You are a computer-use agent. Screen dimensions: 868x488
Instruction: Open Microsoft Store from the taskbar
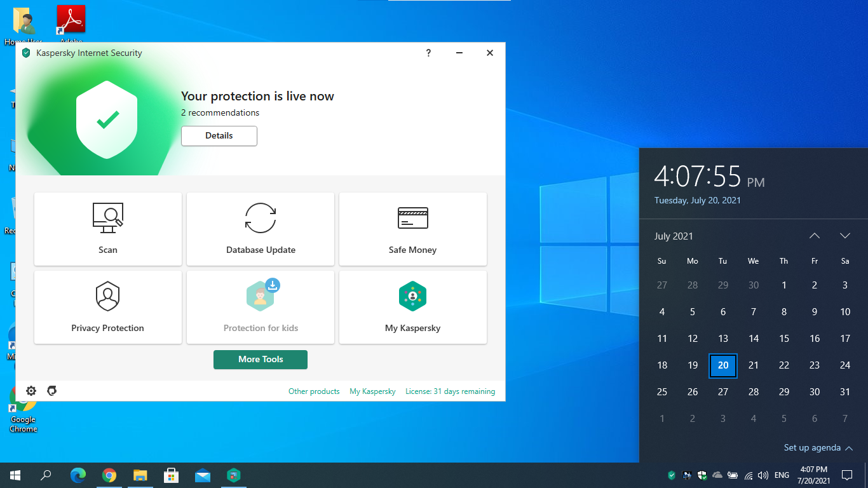(x=172, y=475)
